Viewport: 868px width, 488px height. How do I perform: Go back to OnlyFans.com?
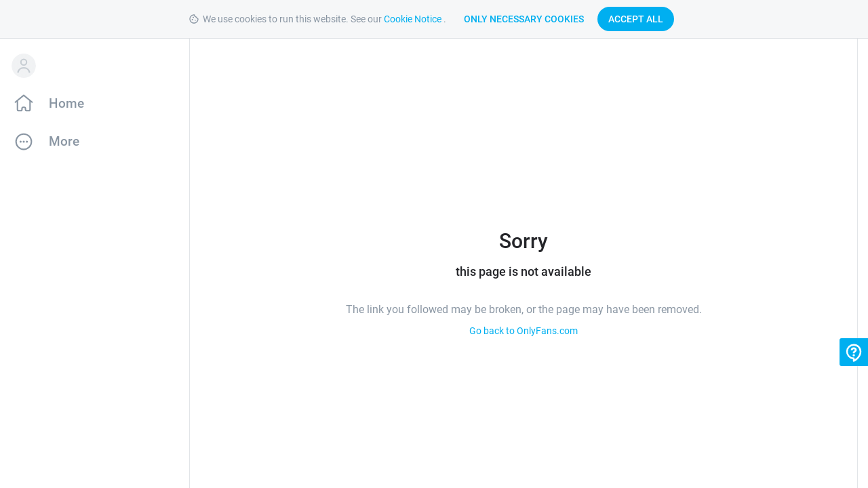point(524,331)
